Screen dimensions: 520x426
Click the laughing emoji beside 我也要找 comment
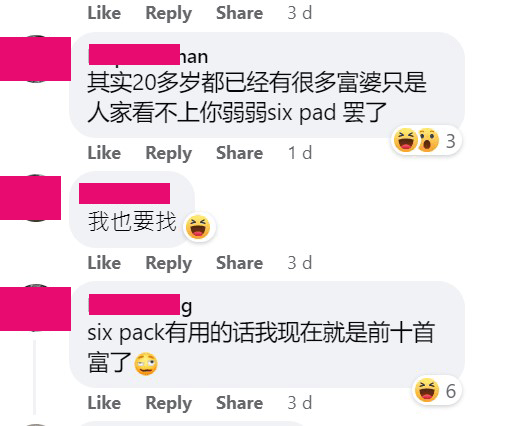coord(198,227)
